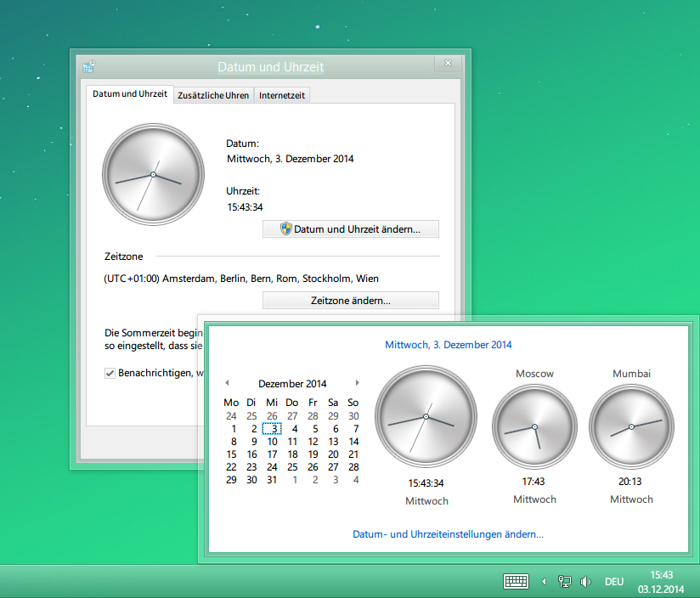
Task: Click the large local analog clock in flyout
Action: coord(426,416)
